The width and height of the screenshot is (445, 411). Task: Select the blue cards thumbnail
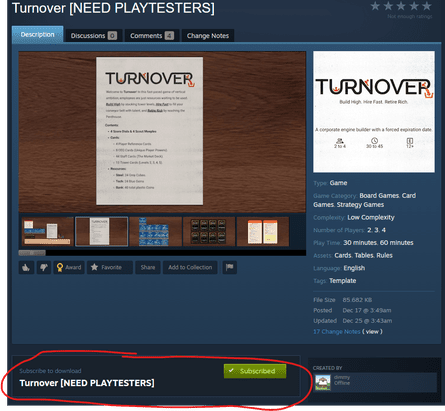[x=155, y=231]
